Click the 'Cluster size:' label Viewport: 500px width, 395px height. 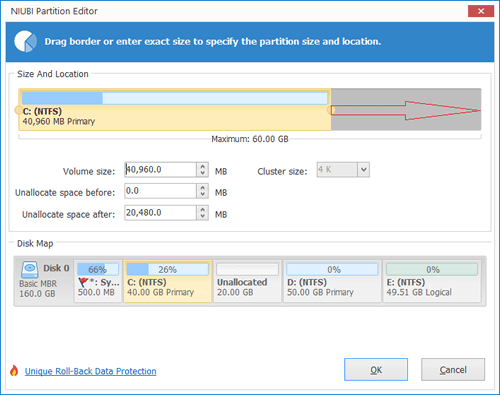point(282,171)
